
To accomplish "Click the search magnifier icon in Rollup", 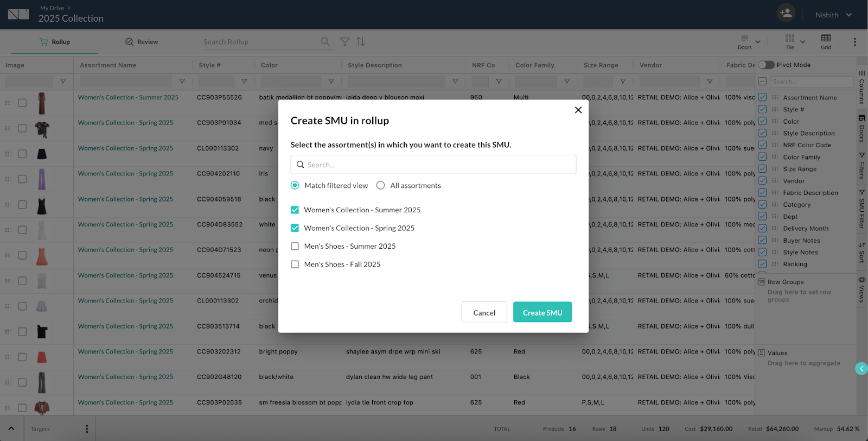I will tap(325, 42).
